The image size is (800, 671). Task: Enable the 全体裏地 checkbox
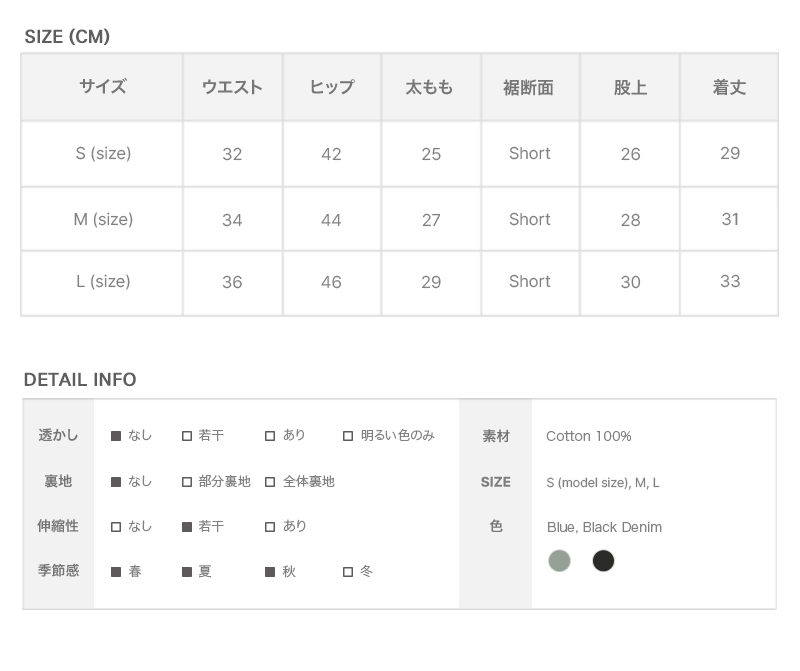coord(270,482)
